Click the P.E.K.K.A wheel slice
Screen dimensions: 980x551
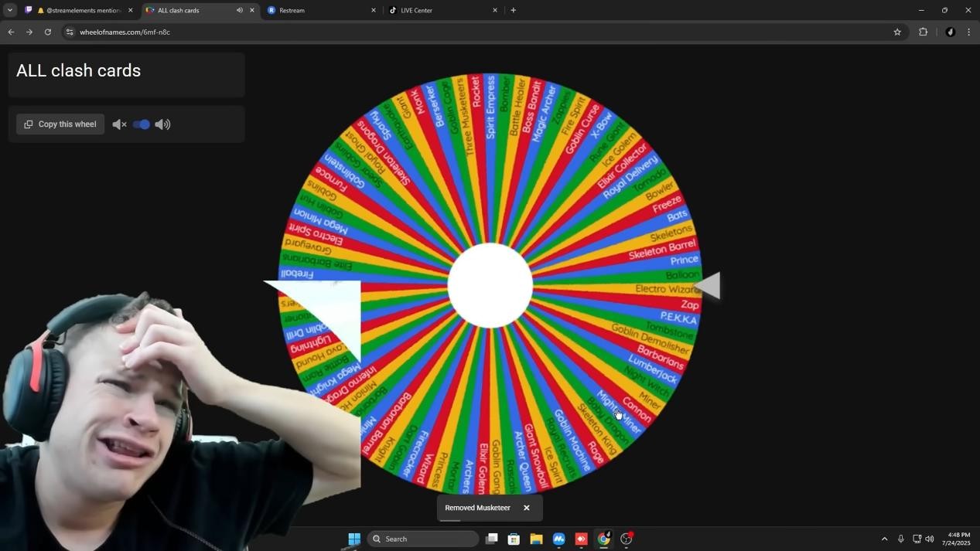(678, 318)
